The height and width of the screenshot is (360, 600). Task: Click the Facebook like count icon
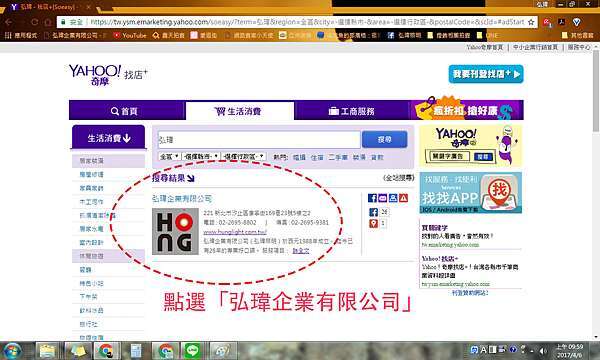(373, 212)
